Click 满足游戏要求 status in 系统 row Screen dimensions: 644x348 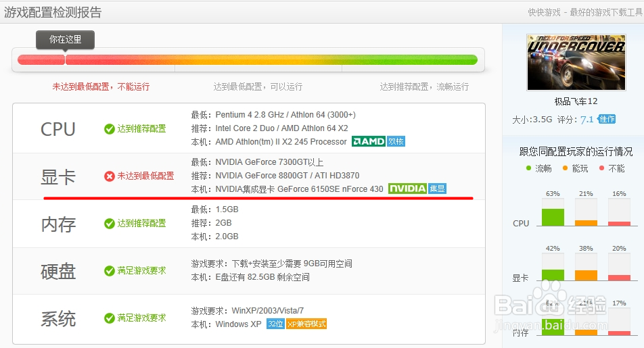pyautogui.click(x=141, y=318)
